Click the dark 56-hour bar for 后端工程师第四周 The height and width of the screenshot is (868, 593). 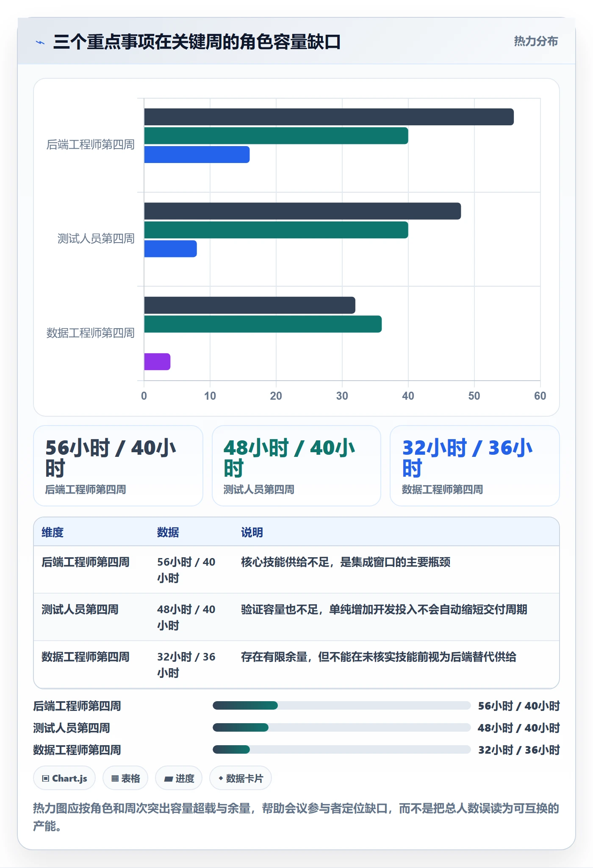(329, 117)
